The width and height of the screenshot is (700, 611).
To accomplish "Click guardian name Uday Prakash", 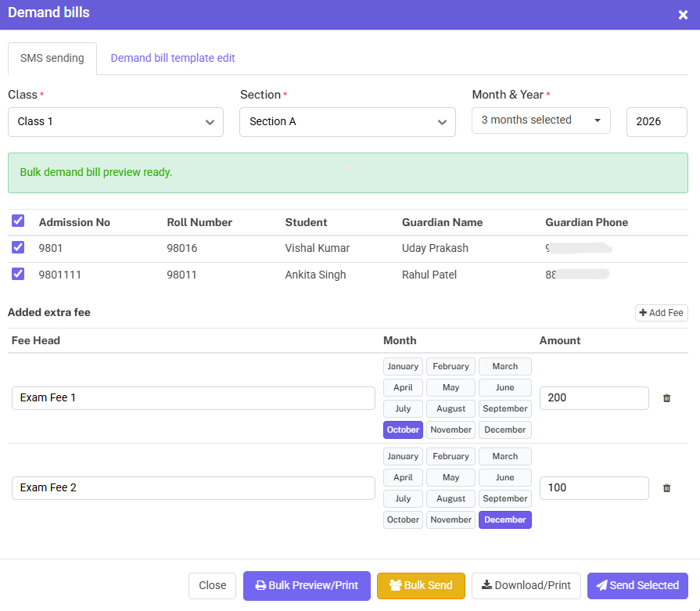I will (x=435, y=248).
